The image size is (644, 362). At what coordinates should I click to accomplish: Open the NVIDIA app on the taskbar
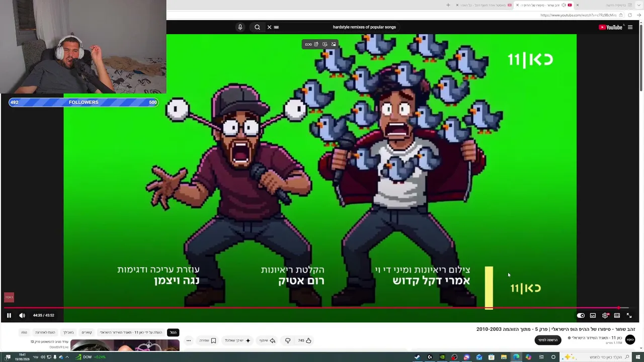point(442,357)
